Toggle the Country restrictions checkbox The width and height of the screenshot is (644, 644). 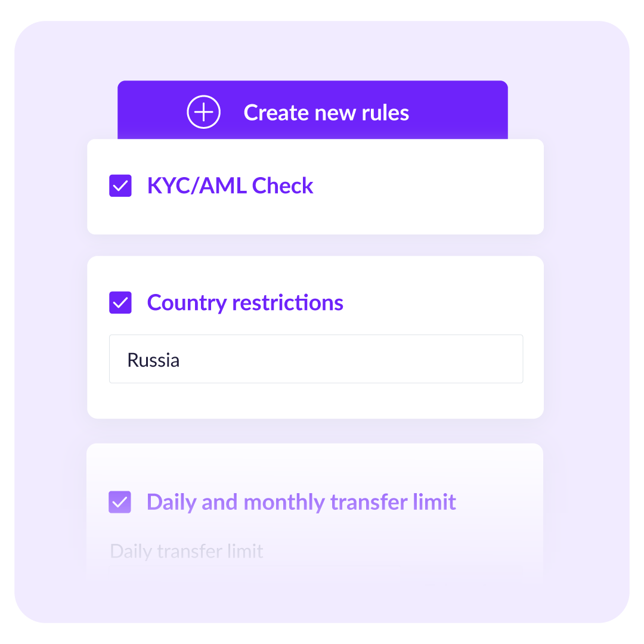pos(120,303)
